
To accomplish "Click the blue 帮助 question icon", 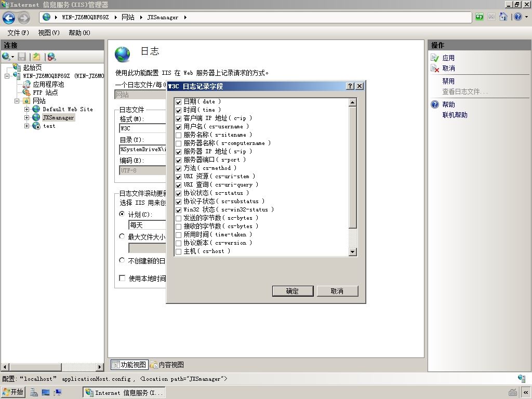I will pos(435,104).
